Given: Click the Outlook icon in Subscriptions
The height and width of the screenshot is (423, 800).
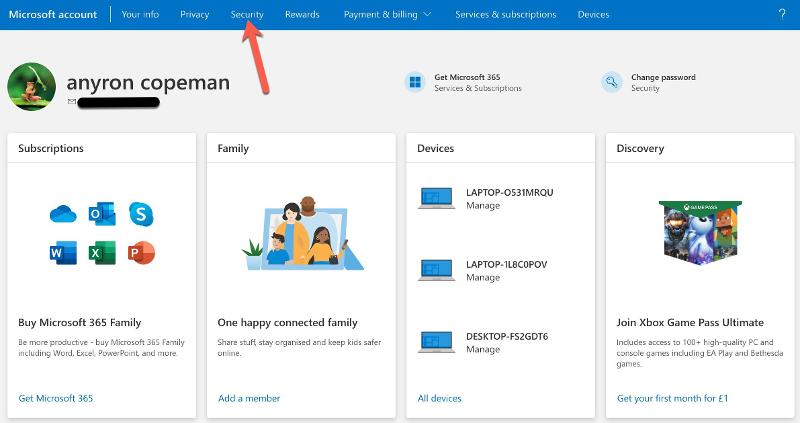Looking at the screenshot, I should tap(102, 214).
